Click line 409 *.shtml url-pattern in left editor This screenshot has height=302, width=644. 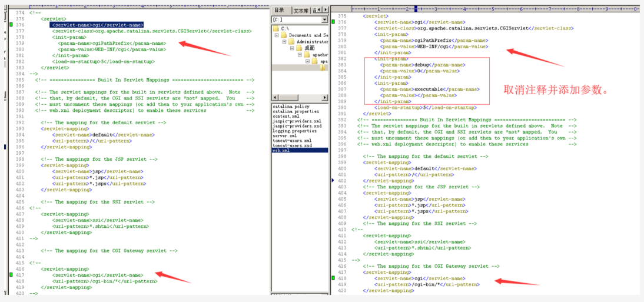[x=100, y=226]
